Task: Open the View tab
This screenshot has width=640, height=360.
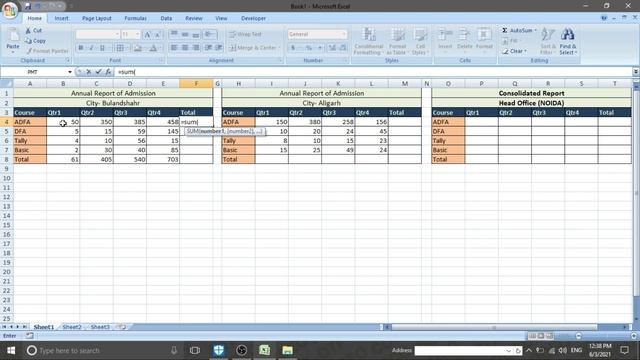Action: 221,18
